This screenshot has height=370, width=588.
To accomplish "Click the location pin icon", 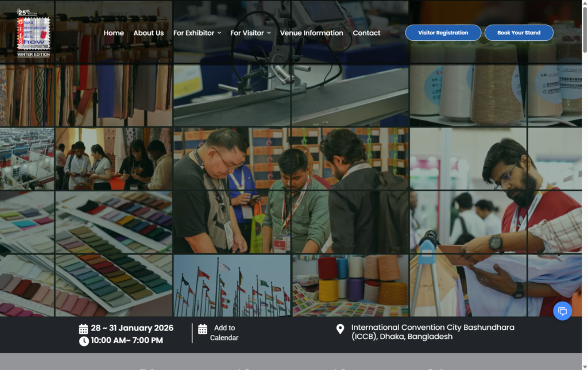I will tap(340, 329).
